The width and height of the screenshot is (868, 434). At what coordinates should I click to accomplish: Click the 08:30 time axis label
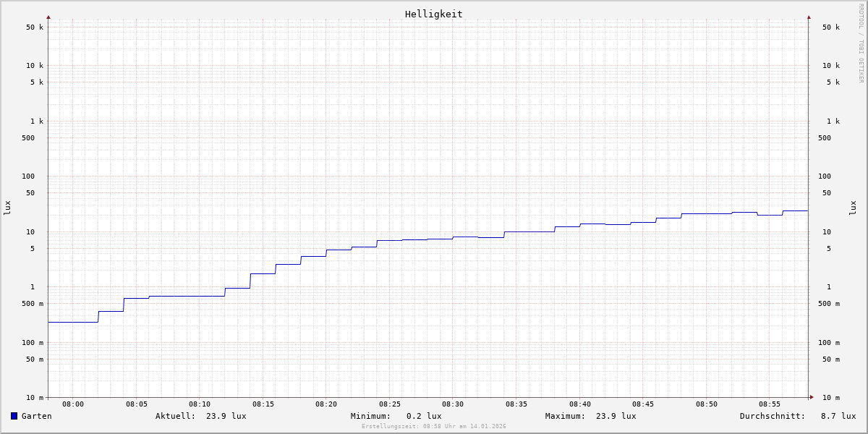tap(453, 404)
